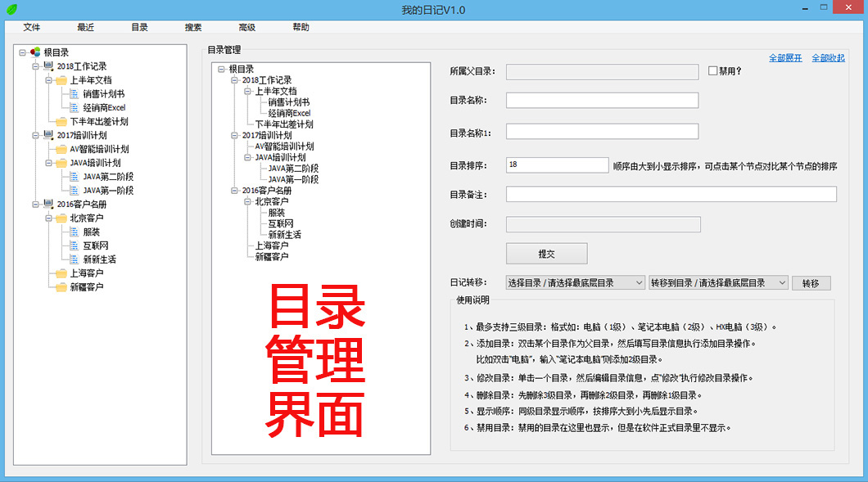Check the 禁用? checkbox
The height and width of the screenshot is (482, 868).
tap(713, 71)
